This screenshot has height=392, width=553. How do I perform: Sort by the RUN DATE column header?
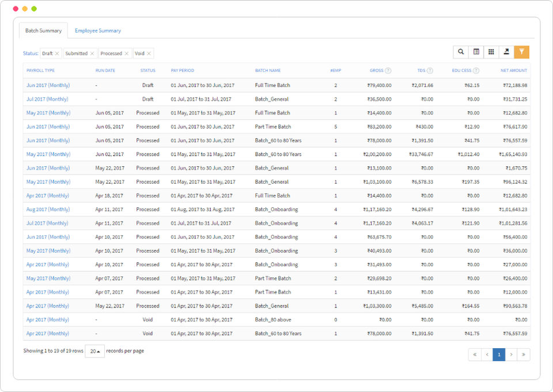pos(105,71)
